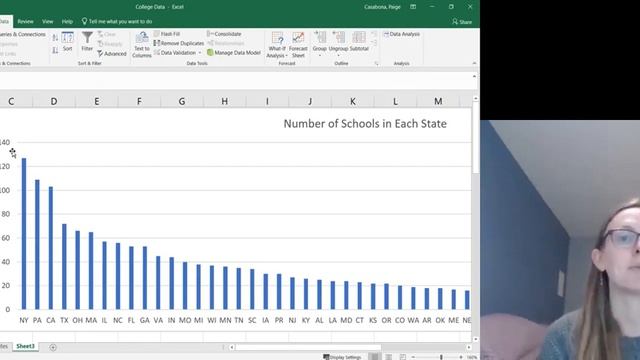640x360 pixels.
Task: Click the horizontal scrollbar right arrow
Action: tap(469, 347)
